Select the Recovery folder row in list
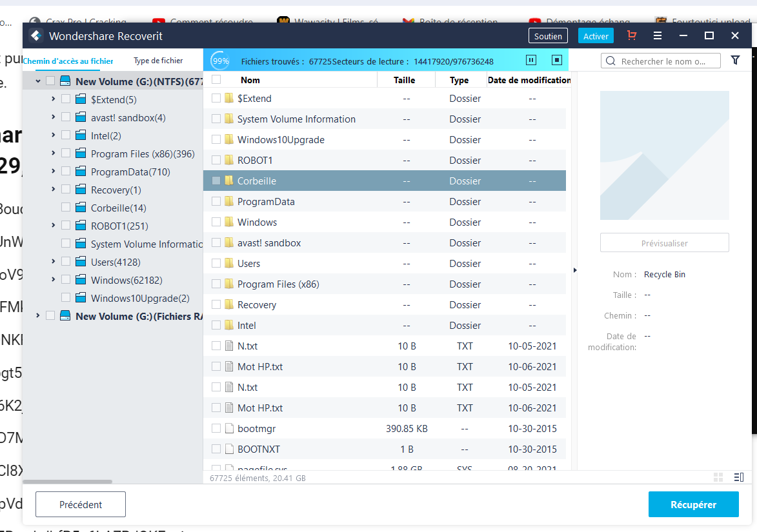757x532 pixels. (x=384, y=304)
